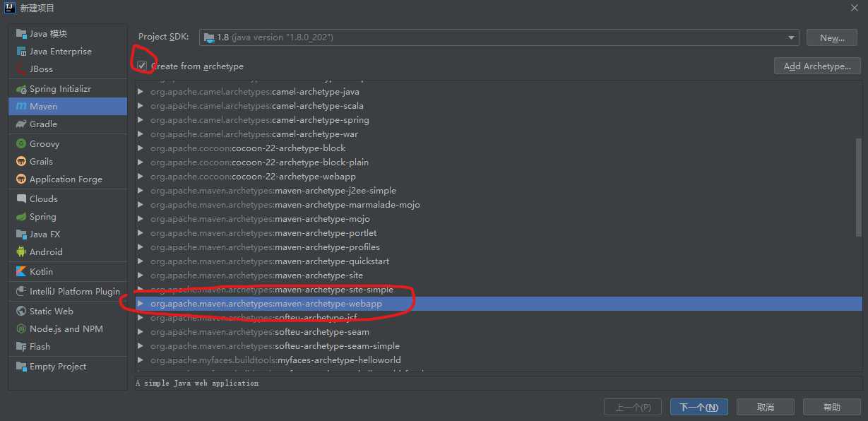Click the Spring leaf icon
Screen dimensions: 868x421
[21, 217]
